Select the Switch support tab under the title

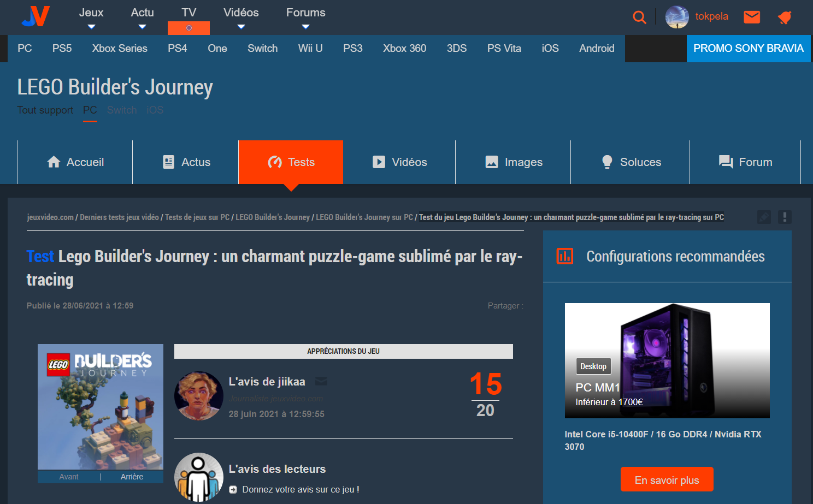(x=122, y=110)
